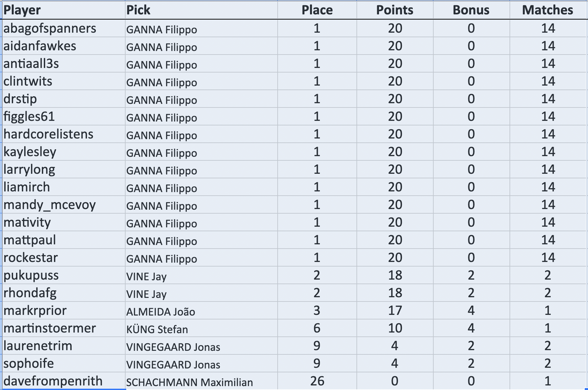The image size is (588, 390).
Task: Click Points value 17 for markrprior
Action: [395, 311]
